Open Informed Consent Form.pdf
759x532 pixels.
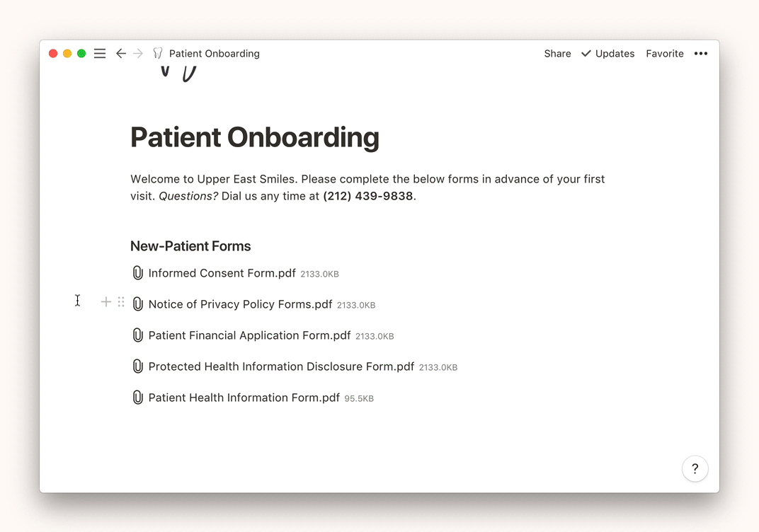click(223, 273)
